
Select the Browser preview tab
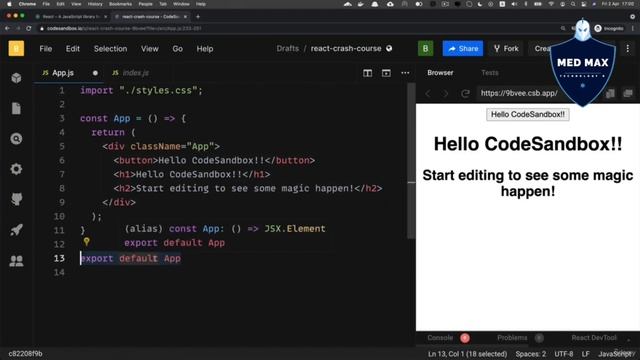tap(440, 73)
